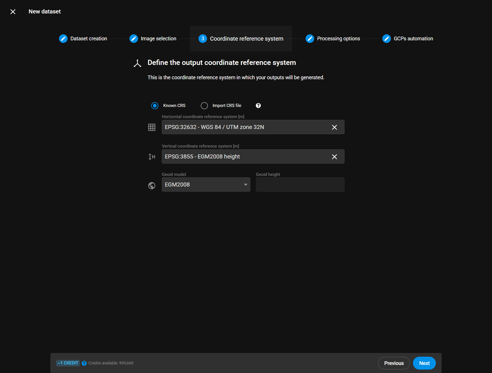Viewport: 492px width, 373px height.
Task: Open the Geoid model EGM2008 dropdown
Action: (206, 185)
